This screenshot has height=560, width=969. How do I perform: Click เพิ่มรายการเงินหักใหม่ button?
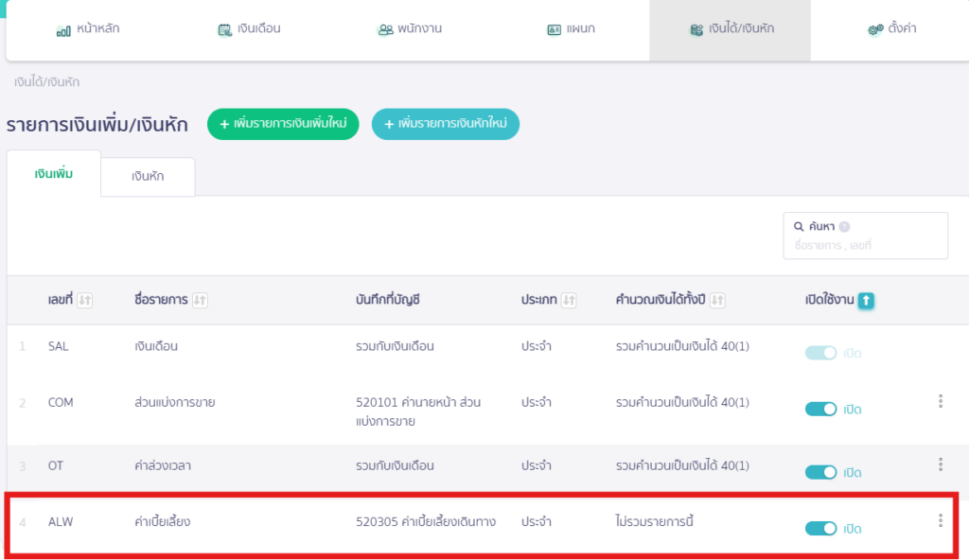tap(446, 124)
